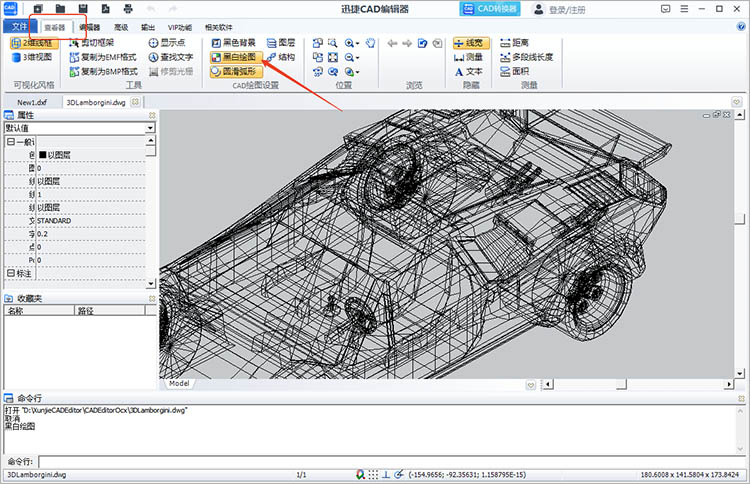The height and width of the screenshot is (484, 750).
Task: Click the black layer color swatch in properties
Action: pyautogui.click(x=43, y=155)
